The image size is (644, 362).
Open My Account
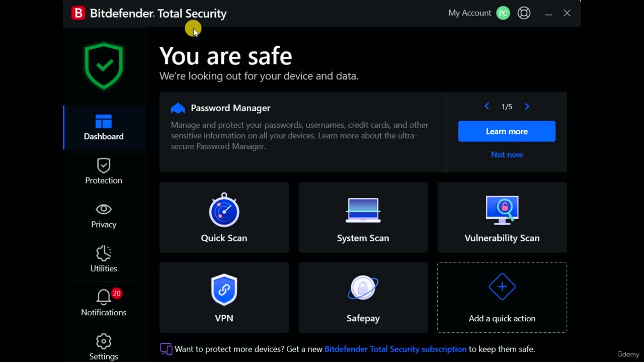469,13
